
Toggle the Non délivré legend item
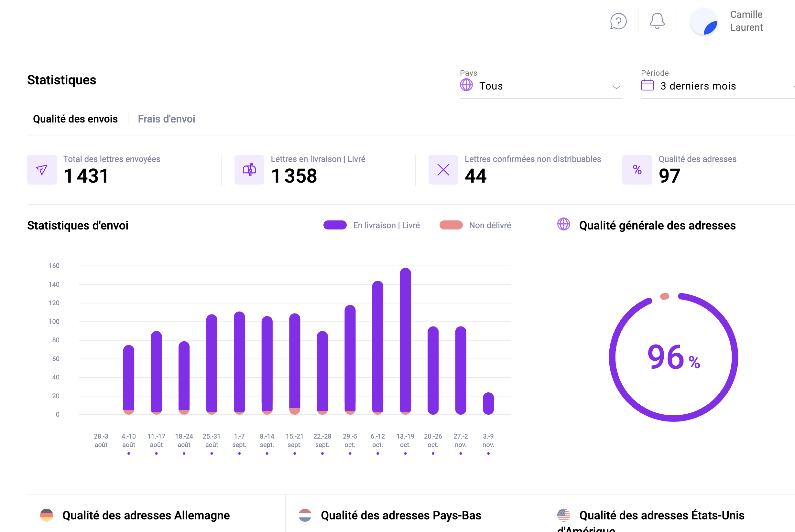tap(475, 225)
